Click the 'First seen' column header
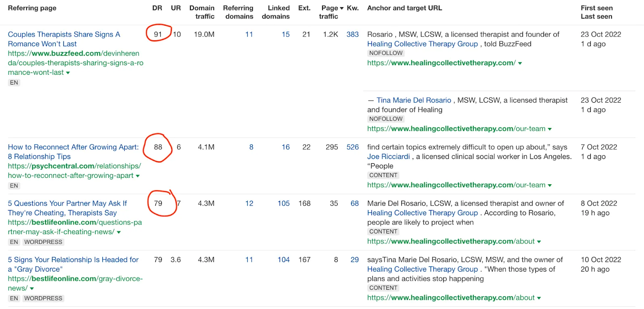The height and width of the screenshot is (309, 644). point(596,8)
